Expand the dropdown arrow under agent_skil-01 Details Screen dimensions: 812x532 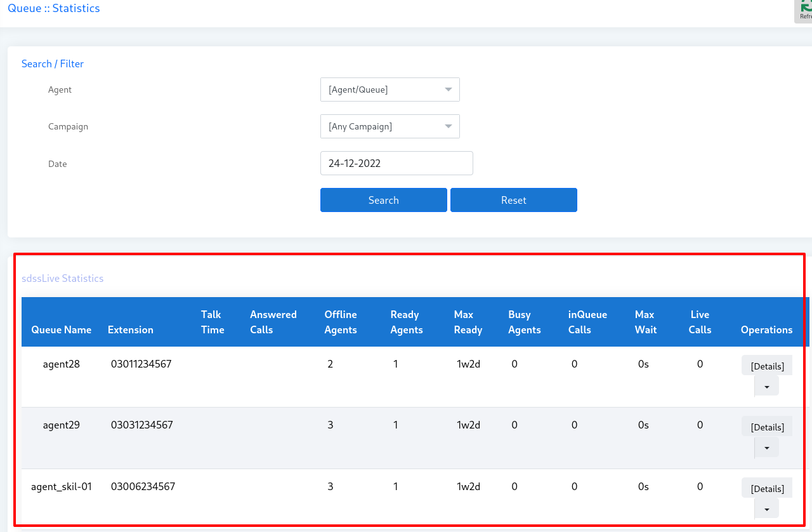click(766, 509)
